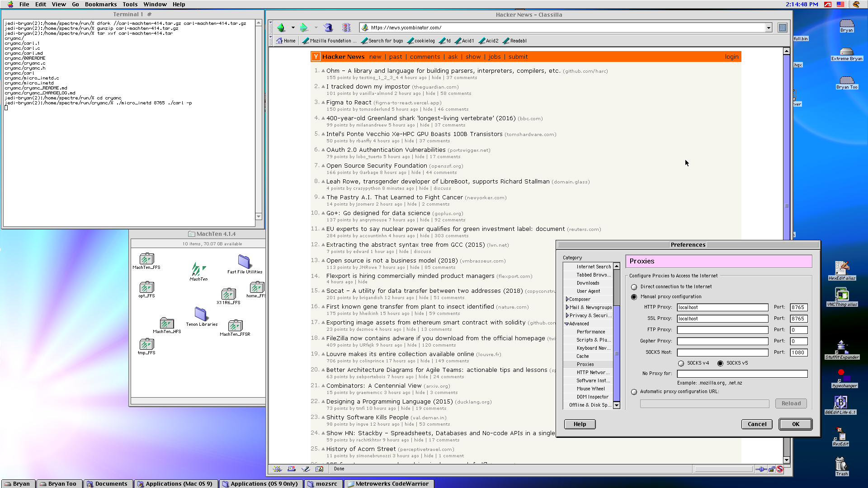Click Cancel in the Preferences dialog
The height and width of the screenshot is (488, 868).
[757, 424]
